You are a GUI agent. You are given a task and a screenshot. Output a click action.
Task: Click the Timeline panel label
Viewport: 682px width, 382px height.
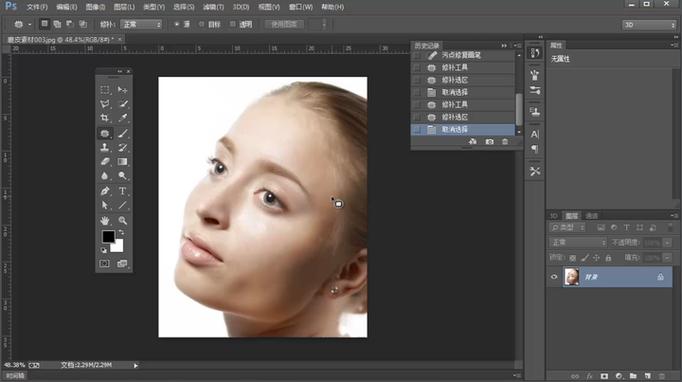pos(16,375)
